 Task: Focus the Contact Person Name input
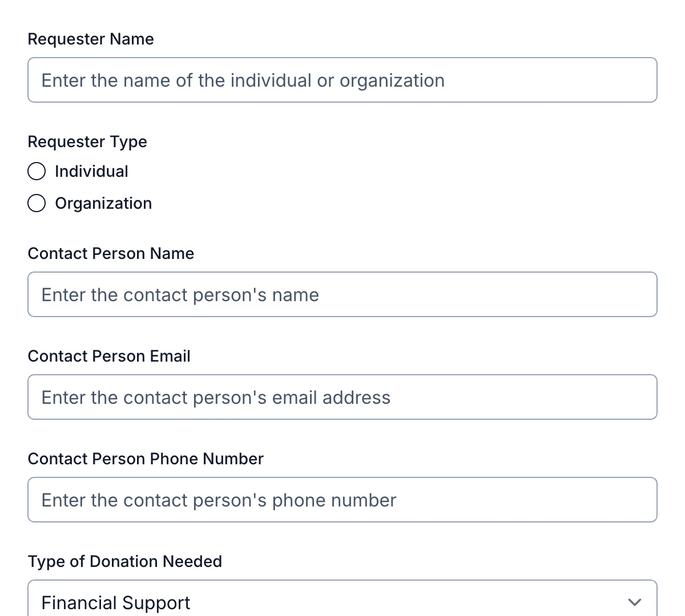(342, 294)
